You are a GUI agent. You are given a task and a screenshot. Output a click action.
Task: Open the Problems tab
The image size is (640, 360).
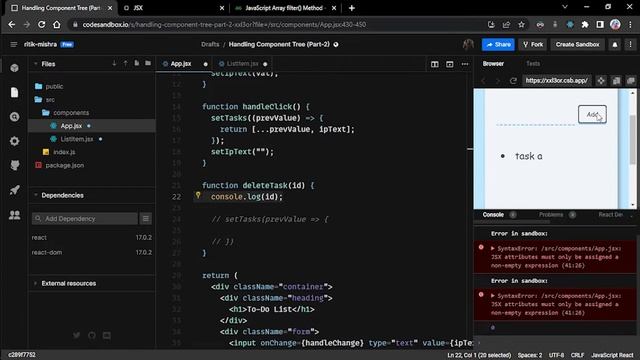coord(551,215)
